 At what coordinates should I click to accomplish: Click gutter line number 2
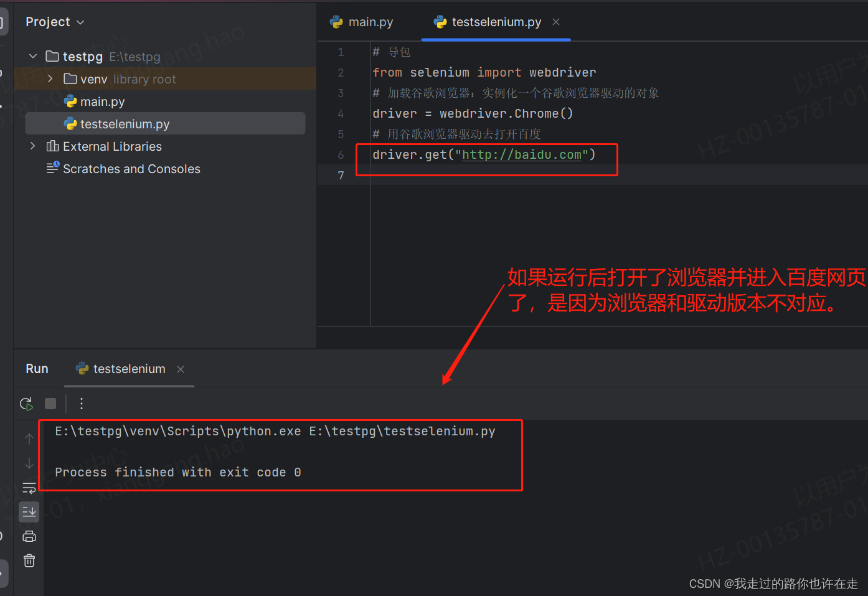[341, 73]
